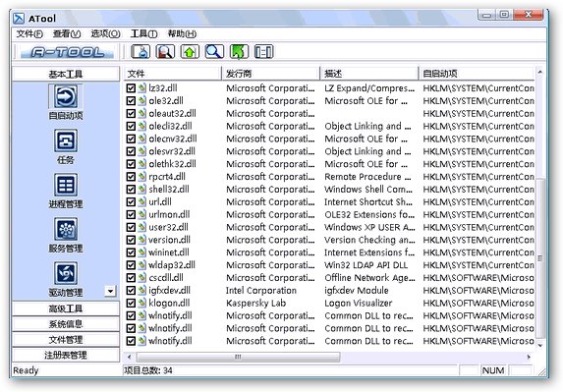Uncheck the ole32.dll checkbox
This screenshot has width=563, height=392.
pos(131,101)
